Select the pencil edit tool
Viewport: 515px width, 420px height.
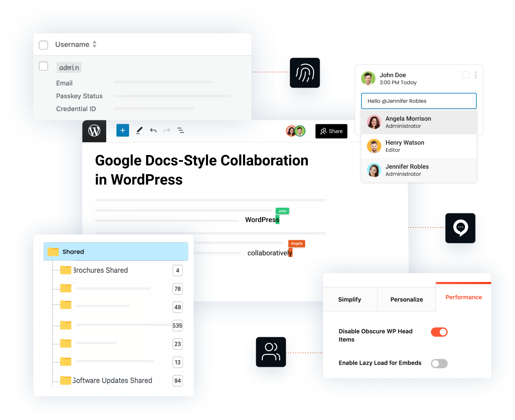point(139,131)
